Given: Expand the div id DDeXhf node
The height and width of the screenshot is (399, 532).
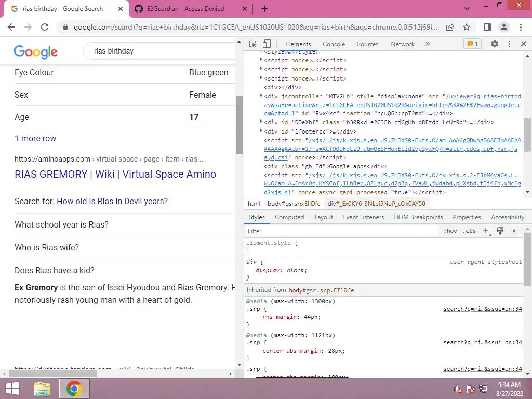Looking at the screenshot, I should (x=261, y=122).
